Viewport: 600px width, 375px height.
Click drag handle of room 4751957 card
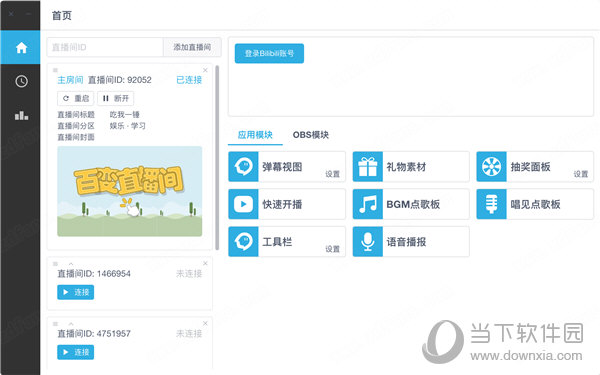click(x=55, y=324)
